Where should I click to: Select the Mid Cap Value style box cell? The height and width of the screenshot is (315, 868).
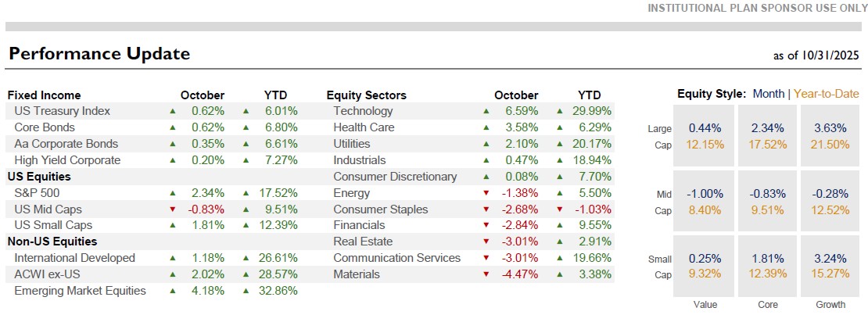[x=705, y=202]
